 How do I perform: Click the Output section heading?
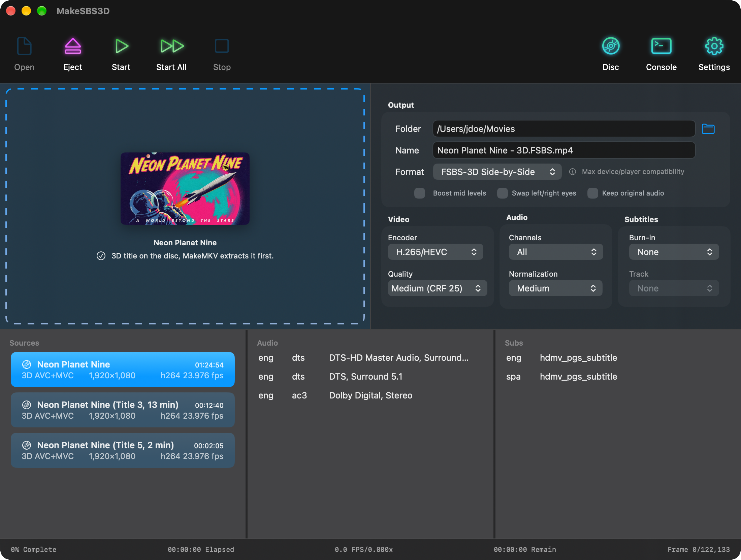(x=401, y=105)
